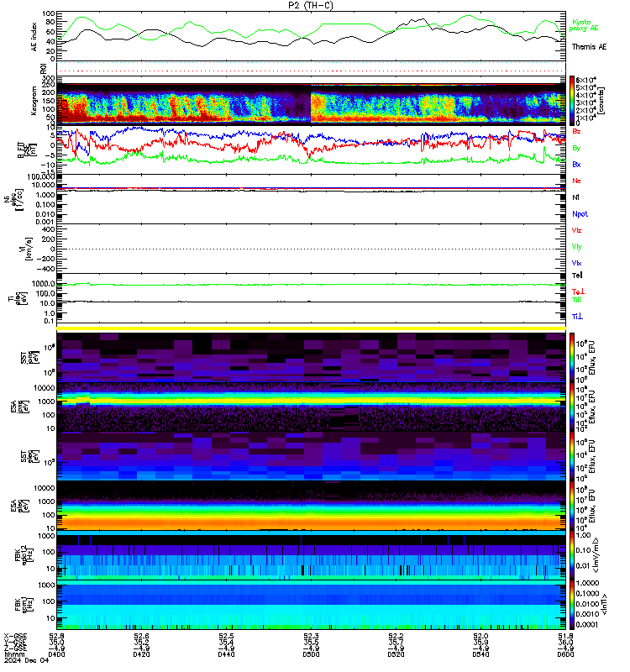Click the black Te parallel legend label
630x672 pixels.
[x=577, y=276]
